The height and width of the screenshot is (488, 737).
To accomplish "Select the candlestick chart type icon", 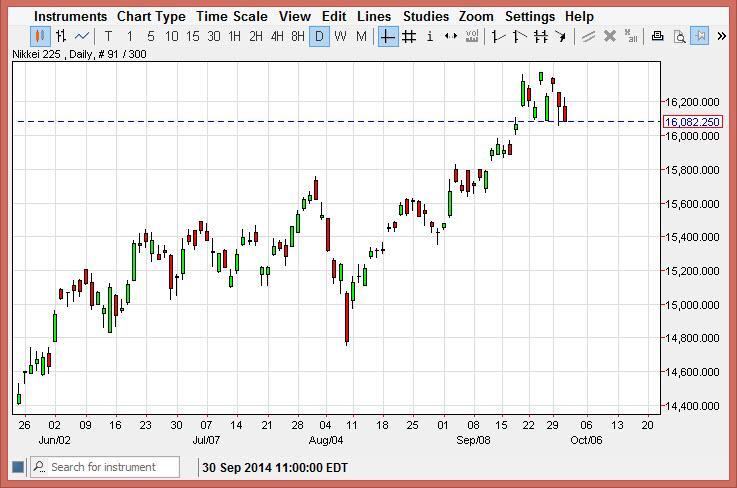I will pos(39,37).
